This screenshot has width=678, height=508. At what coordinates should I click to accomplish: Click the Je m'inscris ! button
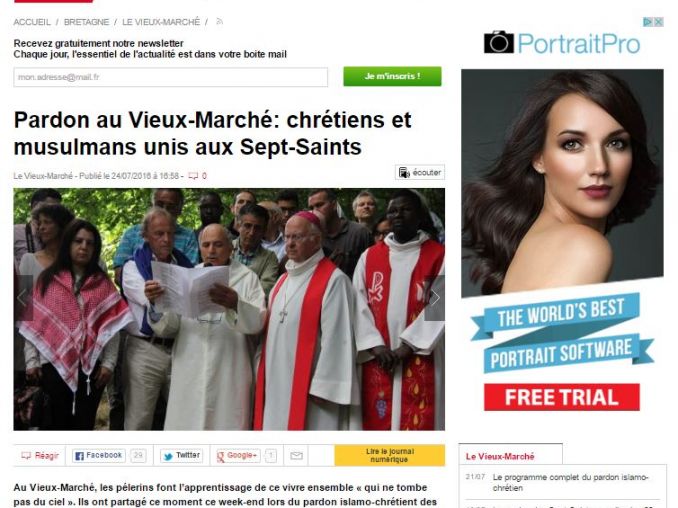392,77
